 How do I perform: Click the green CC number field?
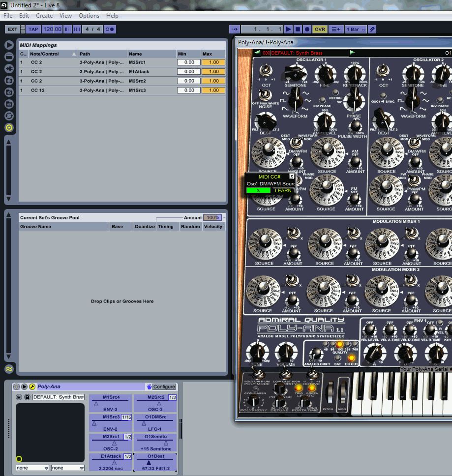pos(258,191)
